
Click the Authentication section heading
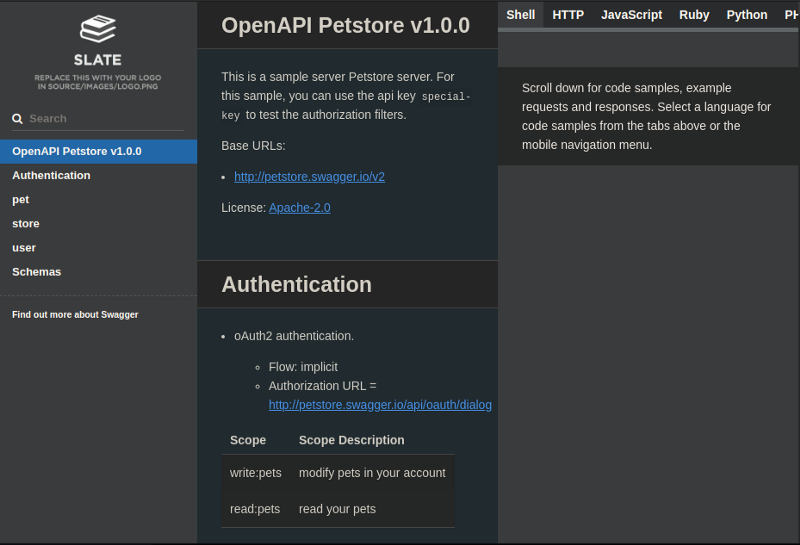tap(296, 285)
